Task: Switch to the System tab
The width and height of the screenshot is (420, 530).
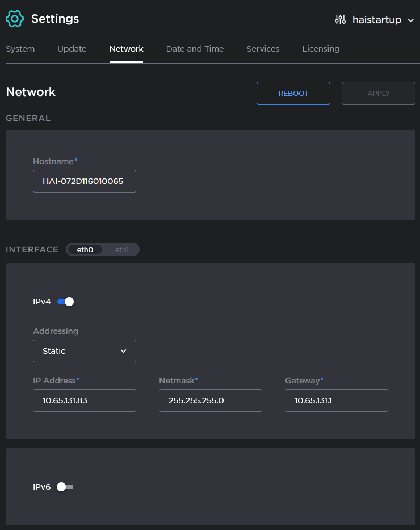Action: (20, 49)
